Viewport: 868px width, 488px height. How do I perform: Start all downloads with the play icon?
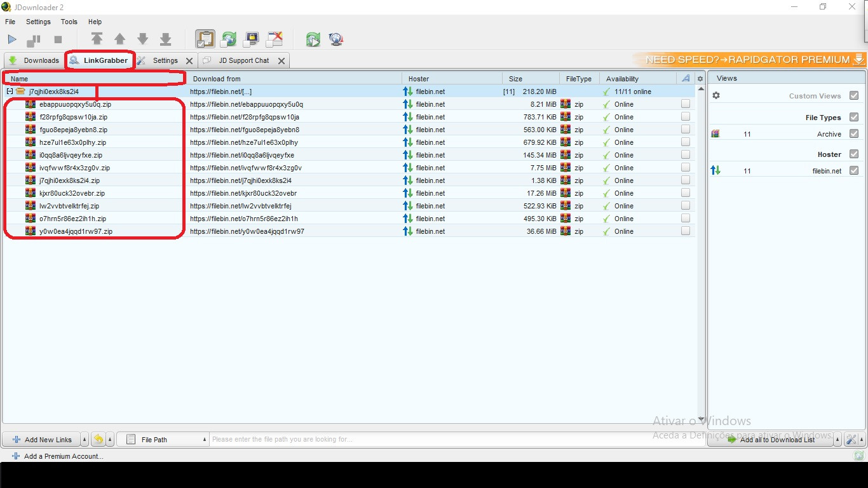tap(12, 39)
